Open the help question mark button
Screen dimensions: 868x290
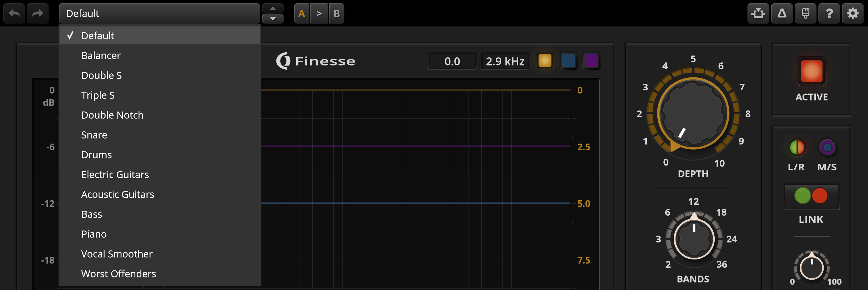click(x=829, y=14)
